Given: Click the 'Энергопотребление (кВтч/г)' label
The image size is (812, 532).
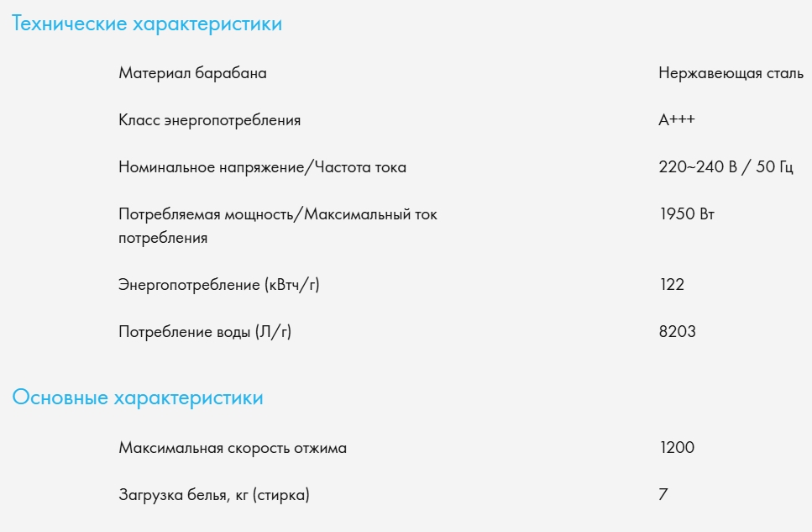Looking at the screenshot, I should click(219, 285).
